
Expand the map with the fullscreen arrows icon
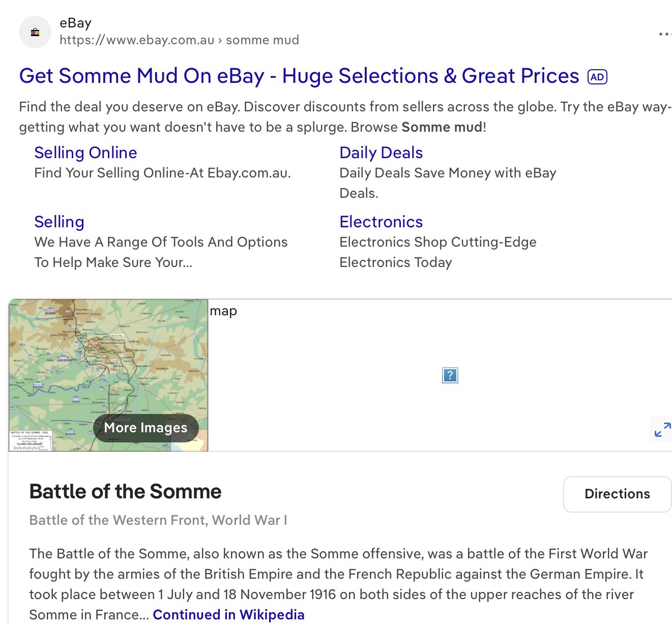[x=662, y=430]
